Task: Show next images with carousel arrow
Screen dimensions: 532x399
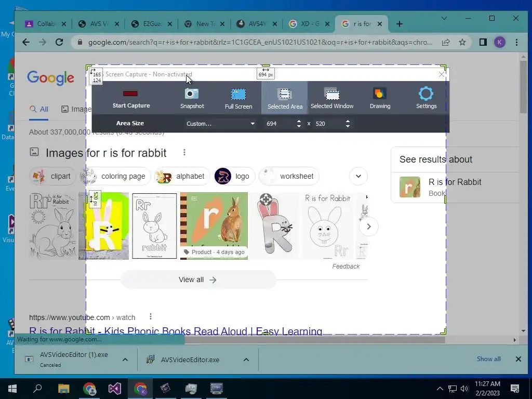Action: [369, 227]
